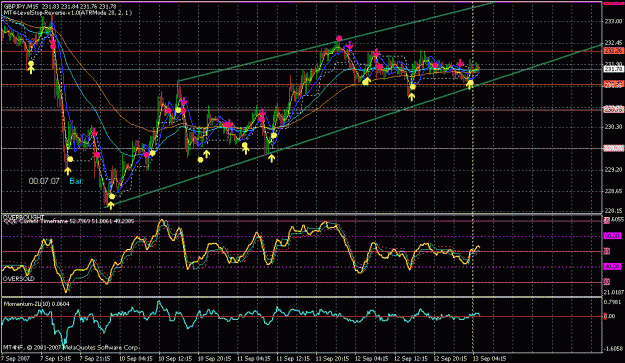
Task: Click the 233.00 price axis label
Action: coord(613,21)
